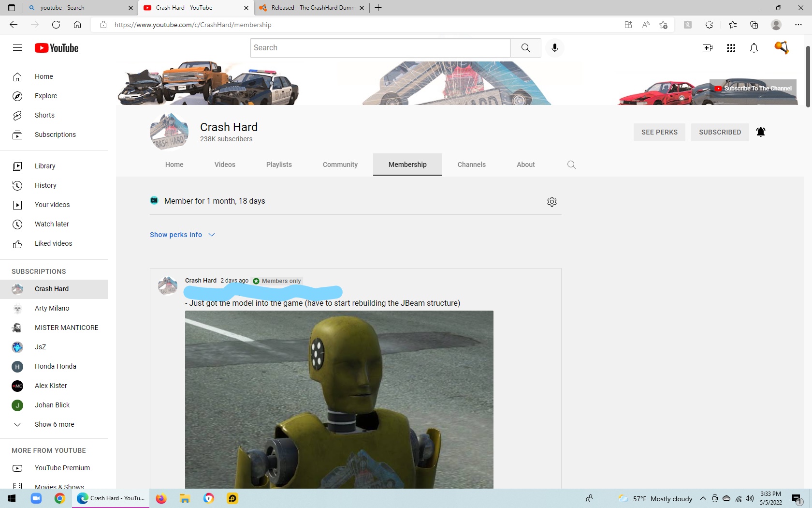Open Subscriptions in the sidebar
812x508 pixels.
[54, 134]
